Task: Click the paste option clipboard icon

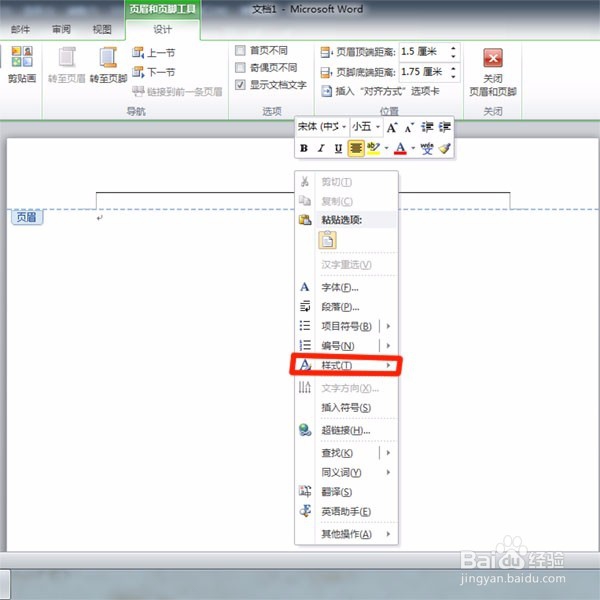Action: click(328, 240)
